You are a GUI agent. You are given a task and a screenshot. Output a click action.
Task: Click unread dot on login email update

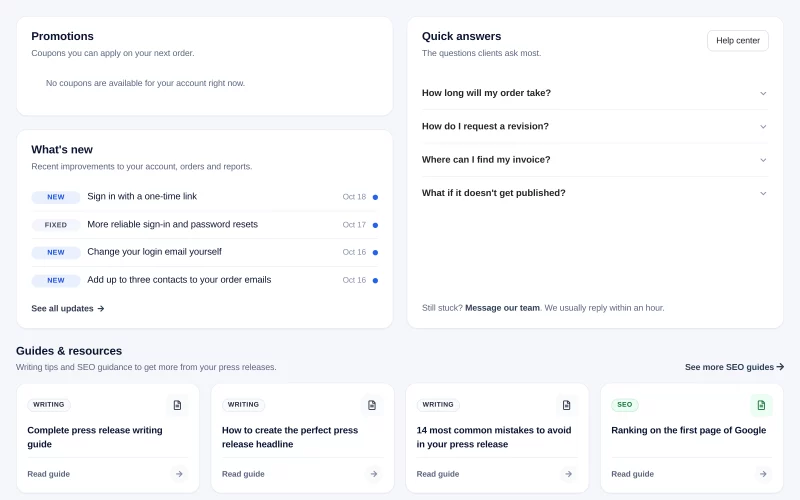pos(375,253)
